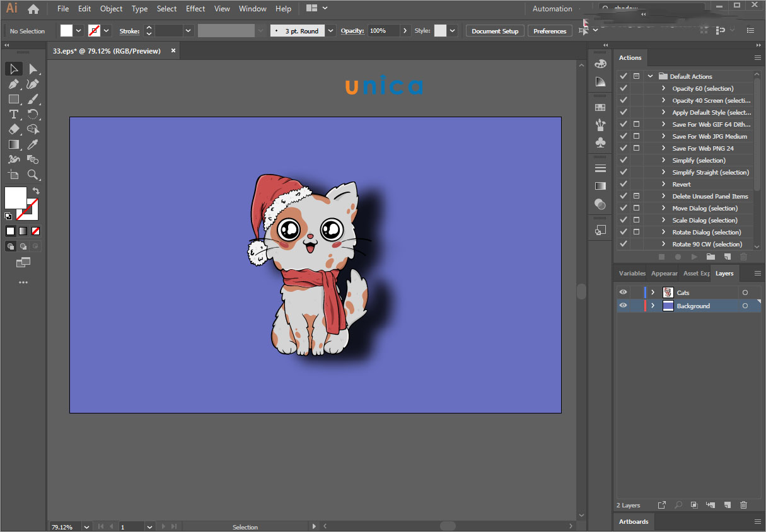Toggle dialog box for Rotate Dialog action

[x=636, y=232]
